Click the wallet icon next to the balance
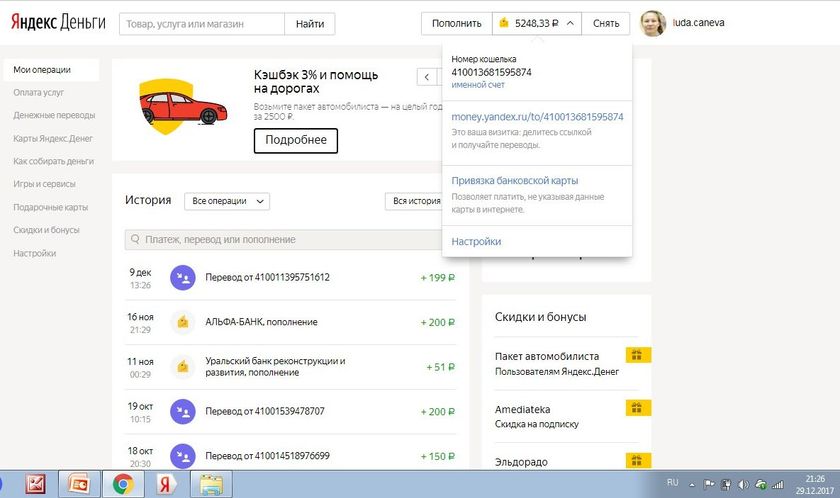This screenshot has width=840, height=498. 504,23
